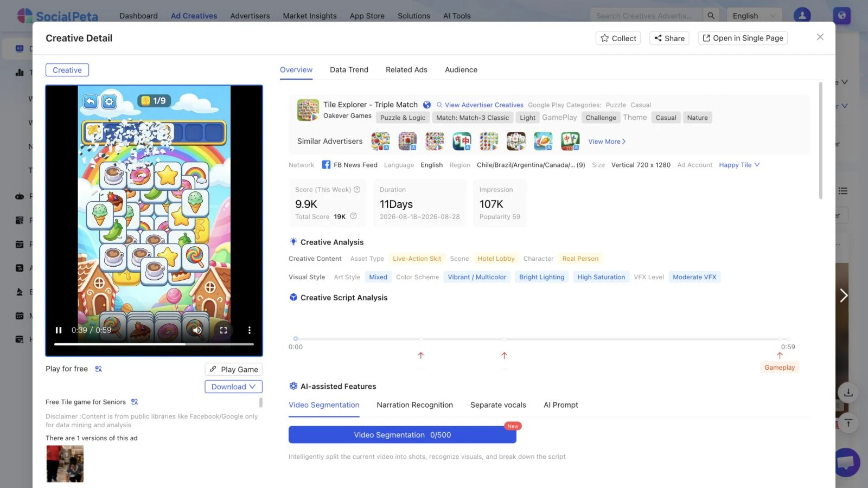Expand the Happy Tile ad account dropdown
This screenshot has height=488, width=868.
(x=739, y=165)
